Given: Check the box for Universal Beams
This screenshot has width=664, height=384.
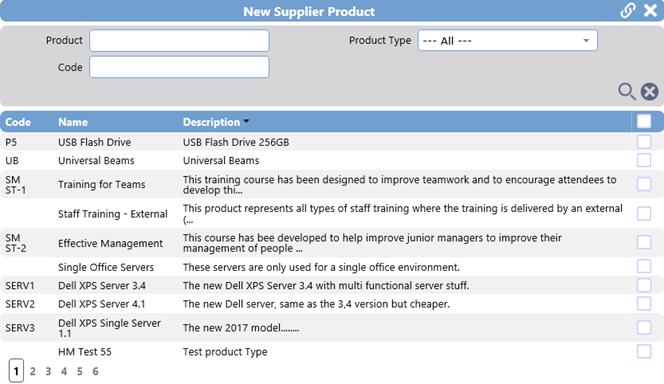Looking at the screenshot, I should (x=644, y=160).
